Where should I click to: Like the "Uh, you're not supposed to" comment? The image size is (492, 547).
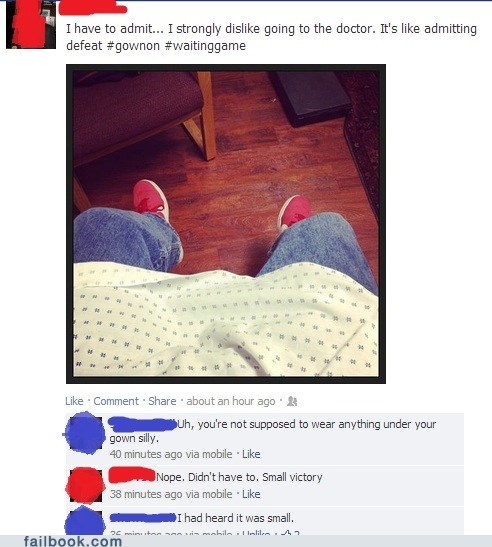(x=251, y=454)
